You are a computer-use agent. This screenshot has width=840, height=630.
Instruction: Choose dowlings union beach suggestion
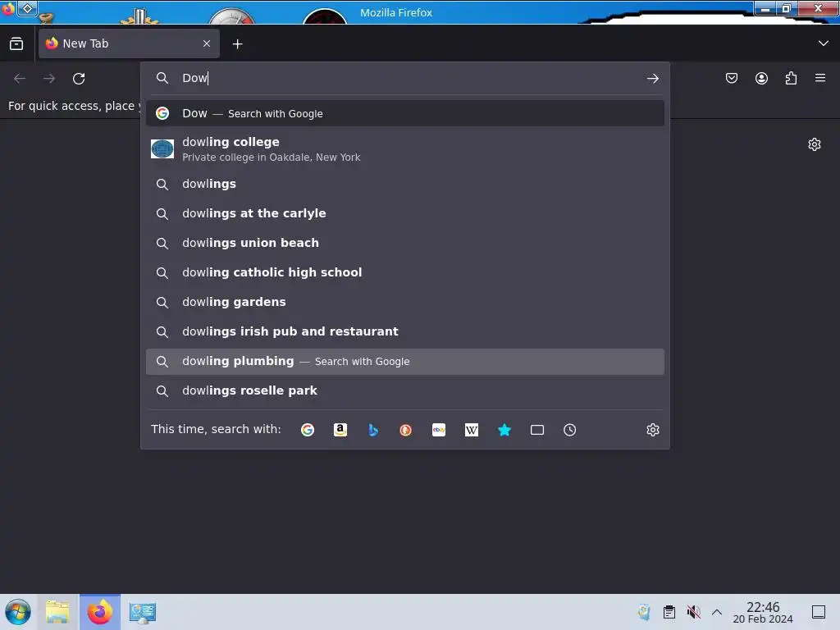point(405,243)
